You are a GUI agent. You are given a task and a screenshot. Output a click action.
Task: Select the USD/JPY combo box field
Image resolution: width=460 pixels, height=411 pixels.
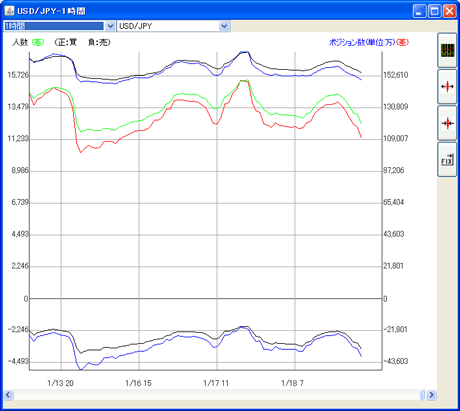pos(173,26)
